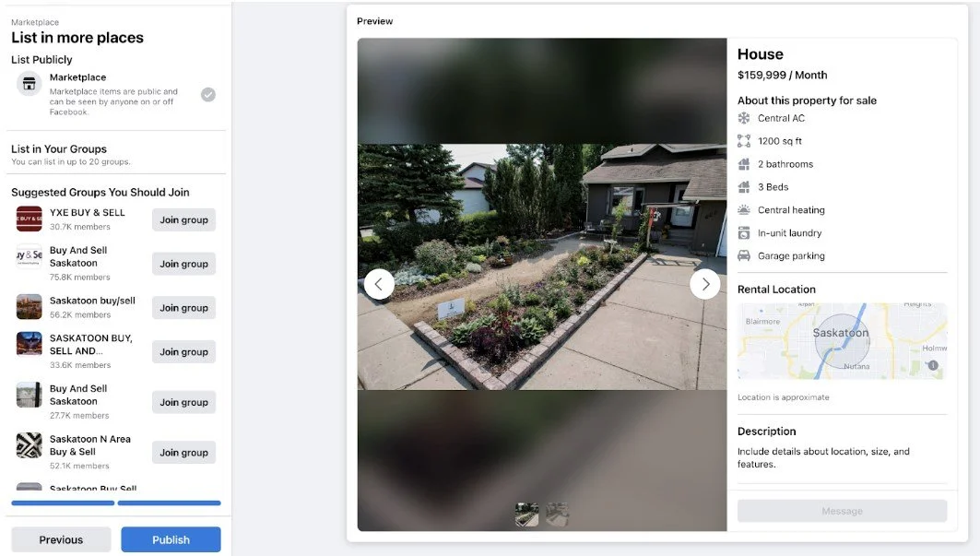Image resolution: width=980 pixels, height=556 pixels.
Task: Click the Central AC snowflake icon
Action: point(744,118)
